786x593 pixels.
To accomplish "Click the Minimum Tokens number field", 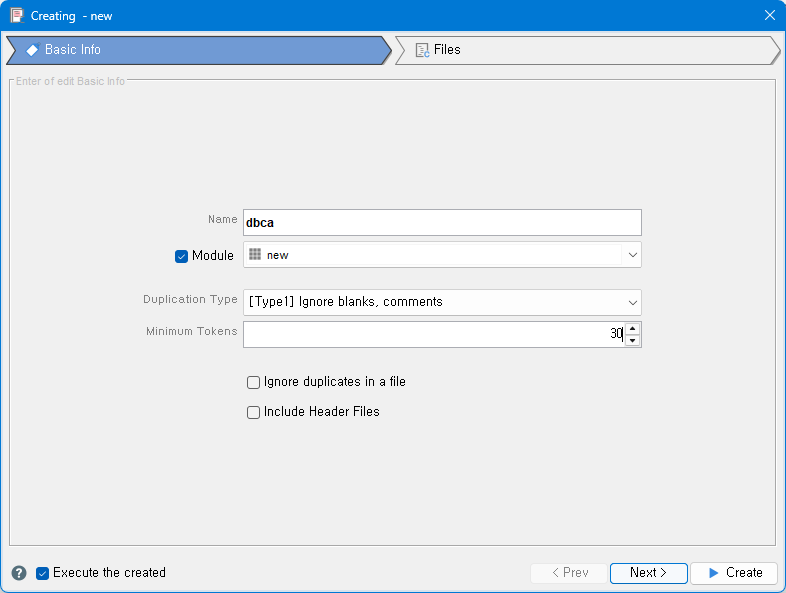I will tap(430, 334).
